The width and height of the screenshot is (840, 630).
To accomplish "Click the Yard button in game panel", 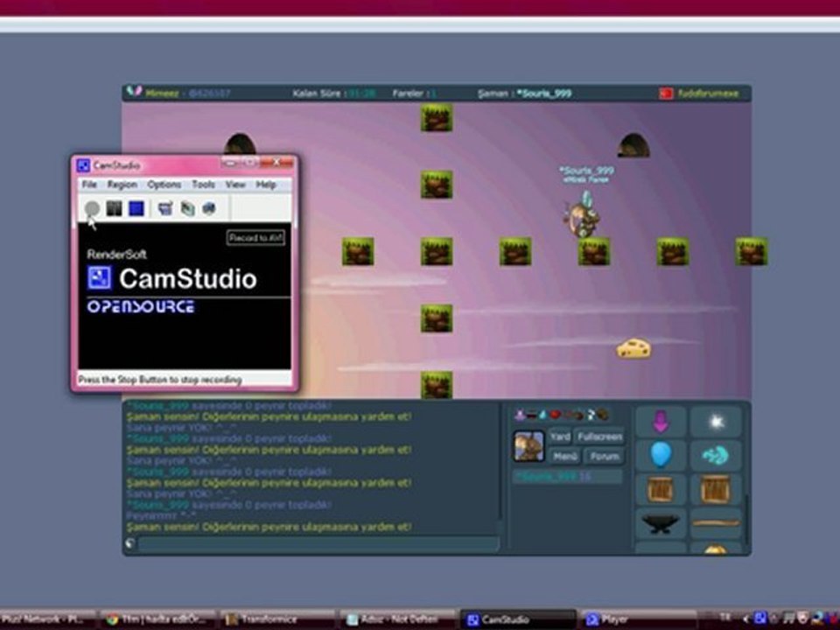I will pos(560,437).
